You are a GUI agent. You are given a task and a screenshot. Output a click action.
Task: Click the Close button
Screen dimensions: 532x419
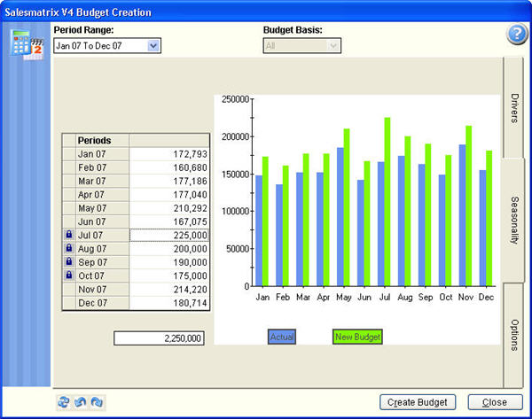(x=494, y=402)
